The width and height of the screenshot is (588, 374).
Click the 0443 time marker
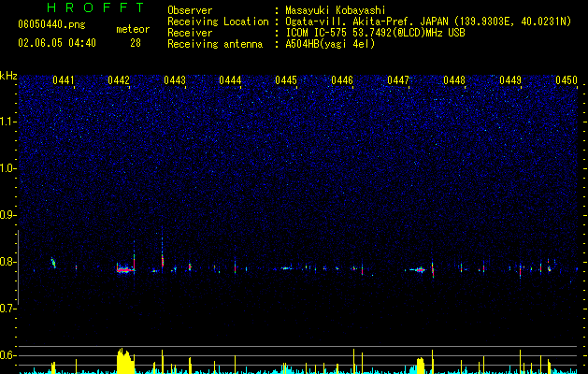[x=175, y=80]
